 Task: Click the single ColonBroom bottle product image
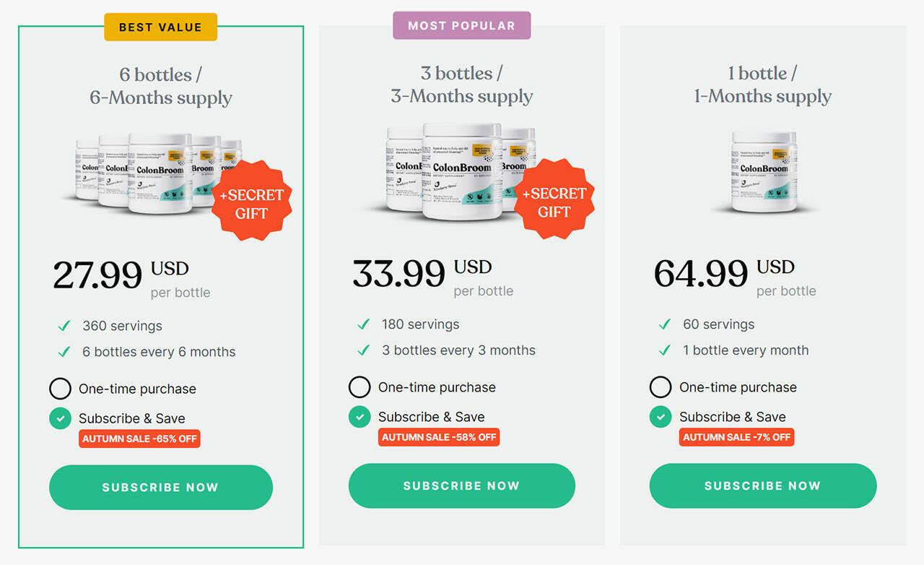(x=764, y=172)
